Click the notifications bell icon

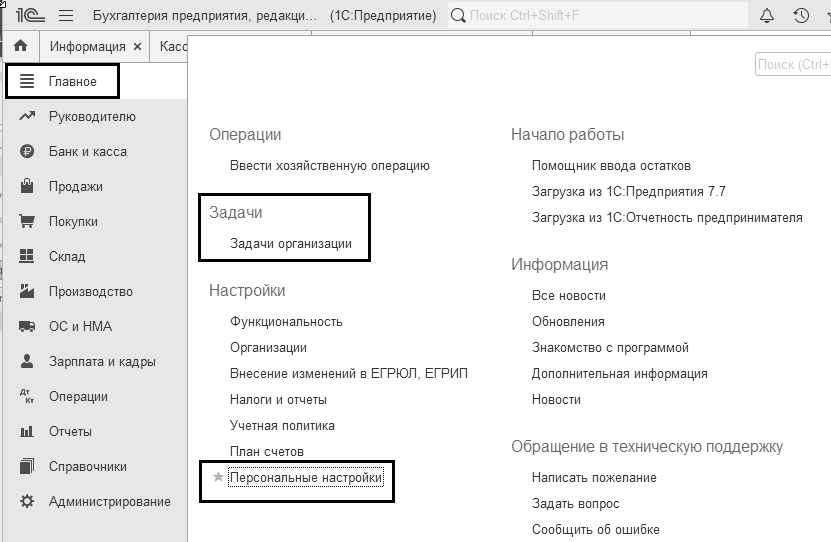(x=767, y=15)
